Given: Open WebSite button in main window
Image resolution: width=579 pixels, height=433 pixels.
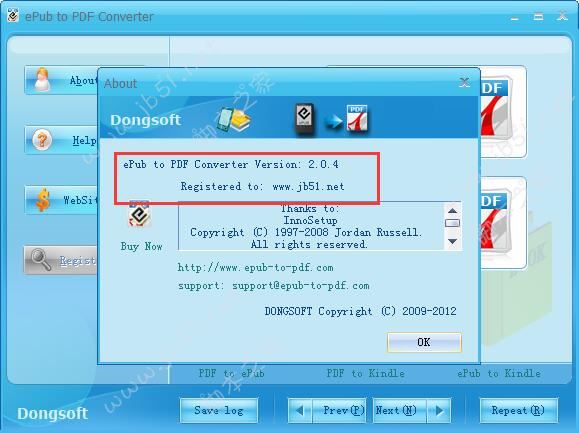Looking at the screenshot, I should coord(61,200).
